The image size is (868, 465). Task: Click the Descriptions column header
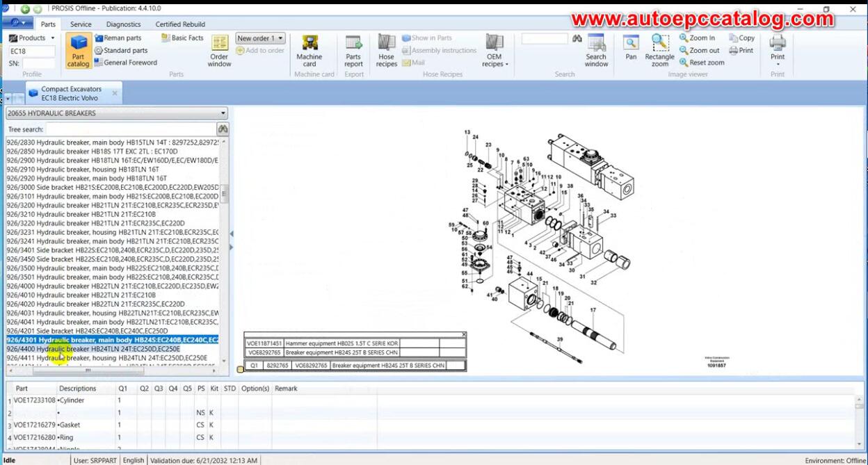point(78,389)
